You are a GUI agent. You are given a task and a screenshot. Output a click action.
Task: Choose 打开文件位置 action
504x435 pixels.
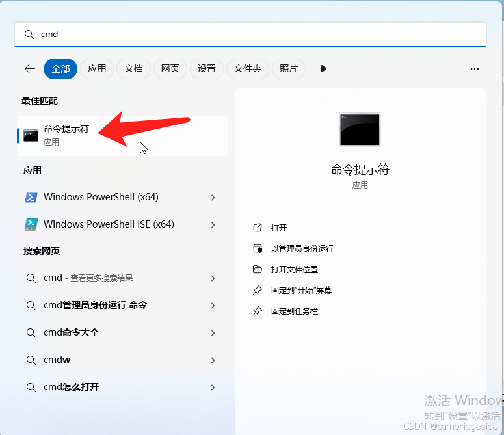[295, 270]
